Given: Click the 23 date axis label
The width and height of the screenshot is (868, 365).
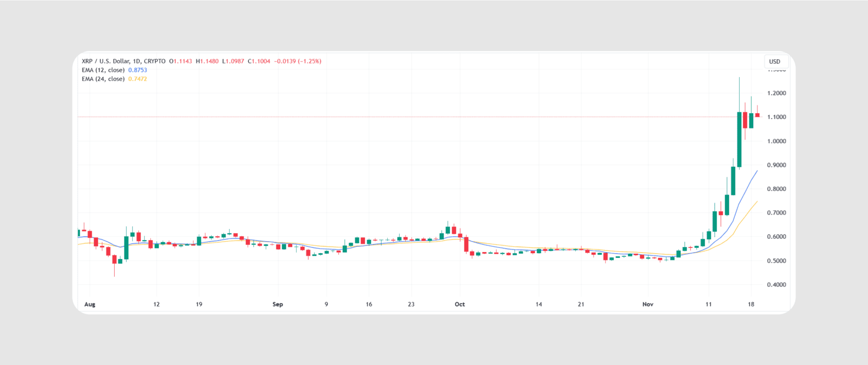Looking at the screenshot, I should 411,304.
